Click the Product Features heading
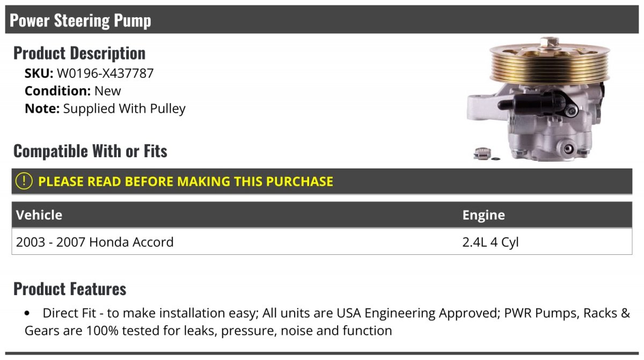 point(70,289)
